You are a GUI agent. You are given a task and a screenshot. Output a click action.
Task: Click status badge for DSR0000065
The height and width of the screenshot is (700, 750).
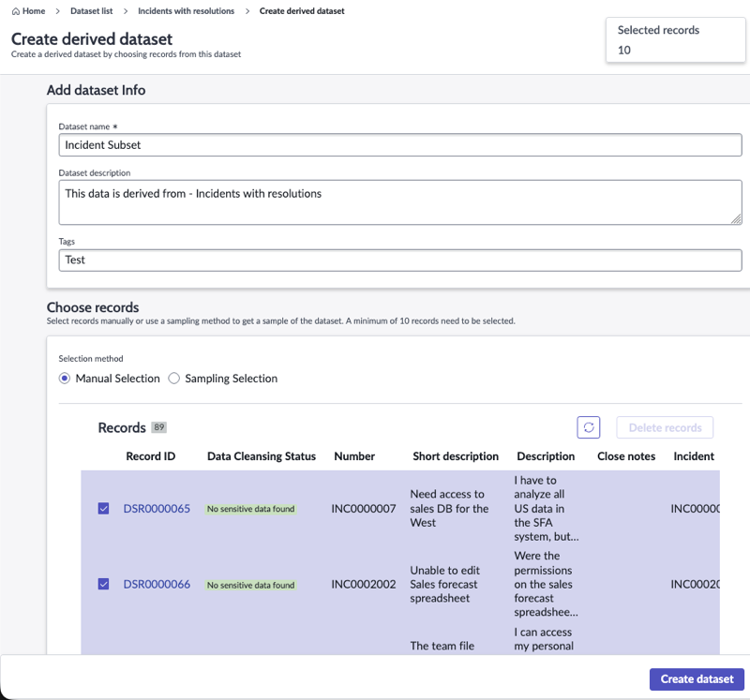(x=250, y=509)
